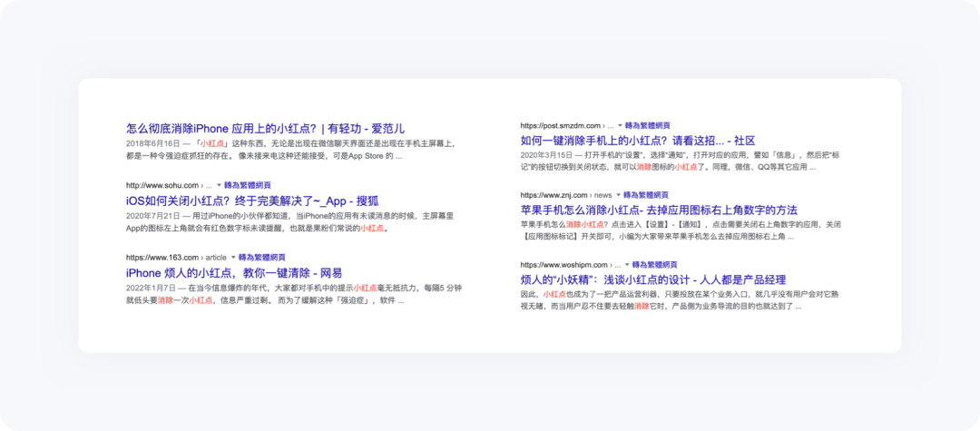Click 轉為繁體網頁 next to www.znj.com
The height and width of the screenshot is (431, 980).
tap(646, 195)
